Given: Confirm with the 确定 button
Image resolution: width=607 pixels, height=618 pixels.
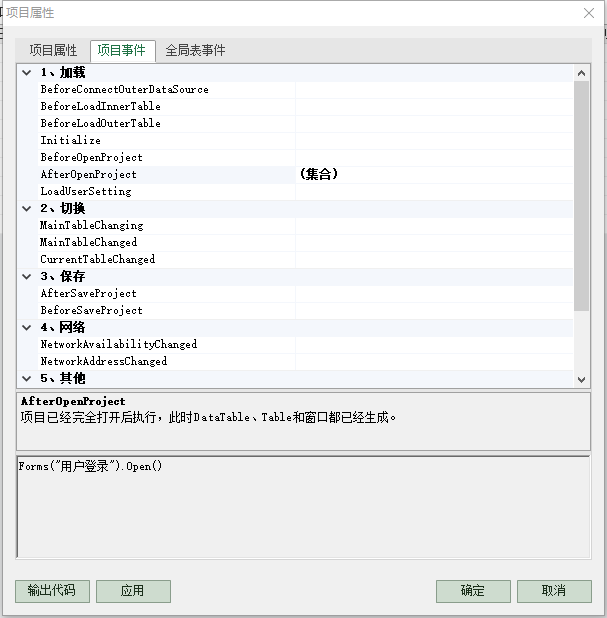Looking at the screenshot, I should pyautogui.click(x=473, y=591).
